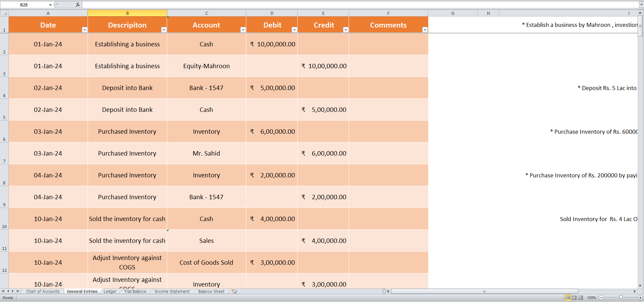The image size is (644, 302).
Task: Switch to the Income Statement sheet
Action: (x=172, y=292)
